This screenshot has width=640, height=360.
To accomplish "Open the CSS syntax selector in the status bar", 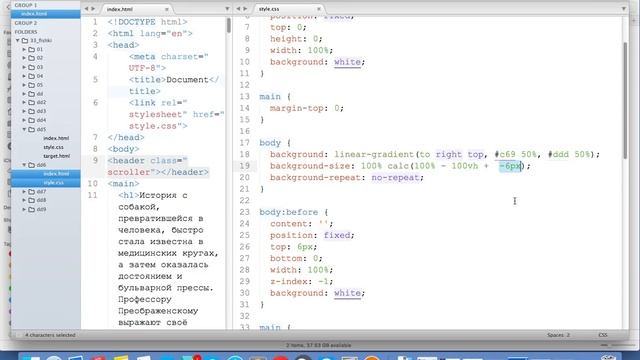I will coord(603,335).
